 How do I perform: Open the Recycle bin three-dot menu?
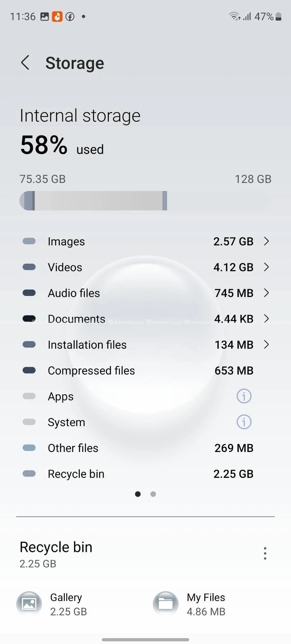click(265, 553)
